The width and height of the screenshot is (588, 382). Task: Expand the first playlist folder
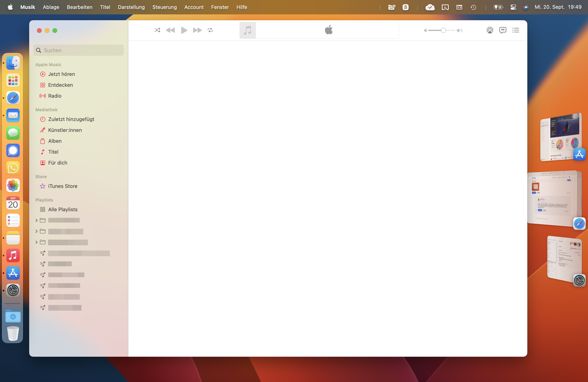pos(37,220)
